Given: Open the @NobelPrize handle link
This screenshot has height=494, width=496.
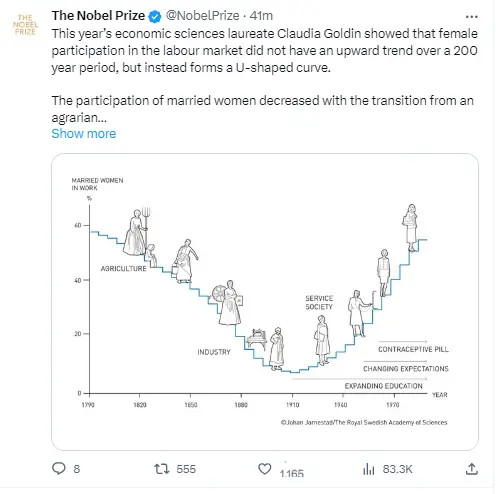Looking at the screenshot, I should tap(202, 16).
